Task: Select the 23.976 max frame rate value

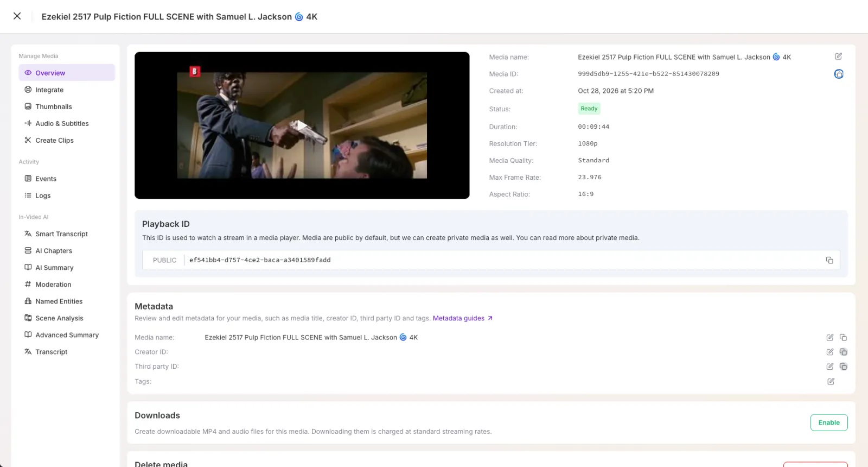Action: [x=590, y=177]
